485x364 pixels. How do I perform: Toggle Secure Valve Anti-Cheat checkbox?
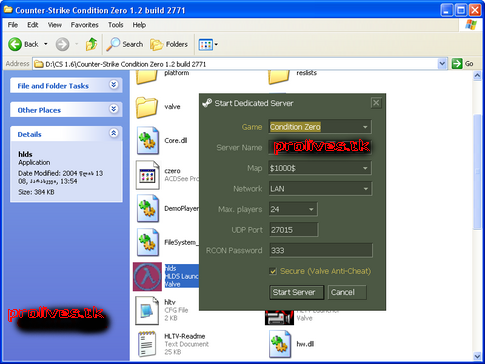click(273, 271)
